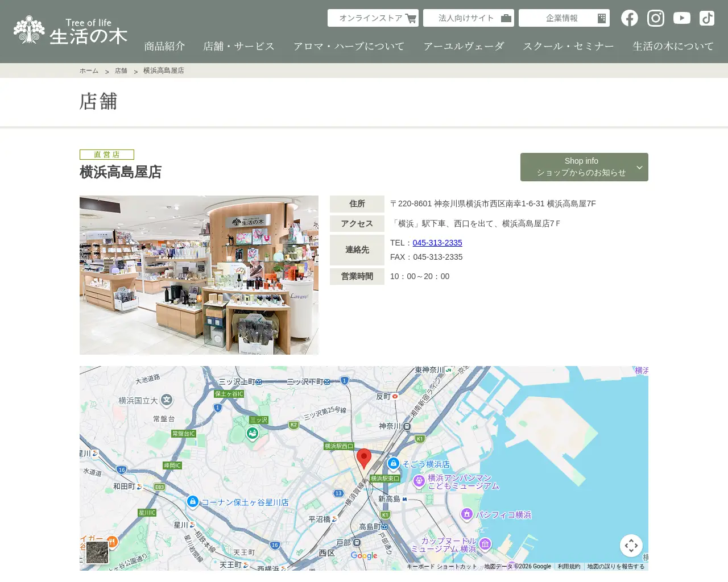The width and height of the screenshot is (728, 582).
Task: Switch map to satellite view thumbnail
Action: [x=97, y=552]
